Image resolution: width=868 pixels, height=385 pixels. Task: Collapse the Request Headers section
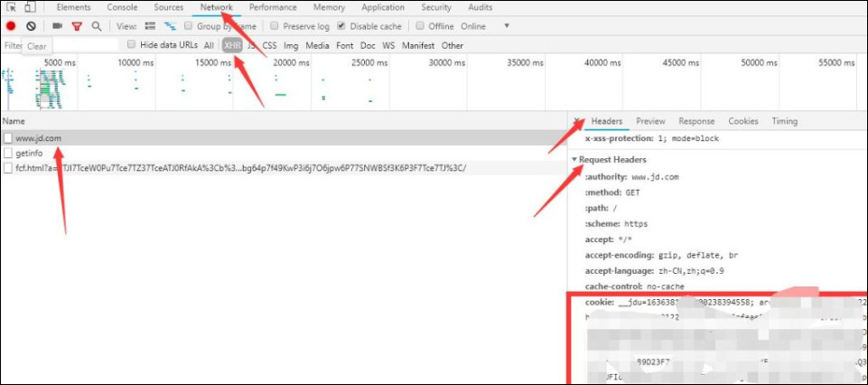574,160
